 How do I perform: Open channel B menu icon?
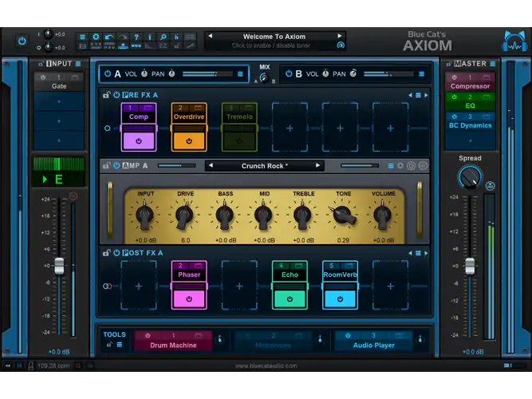click(x=421, y=74)
